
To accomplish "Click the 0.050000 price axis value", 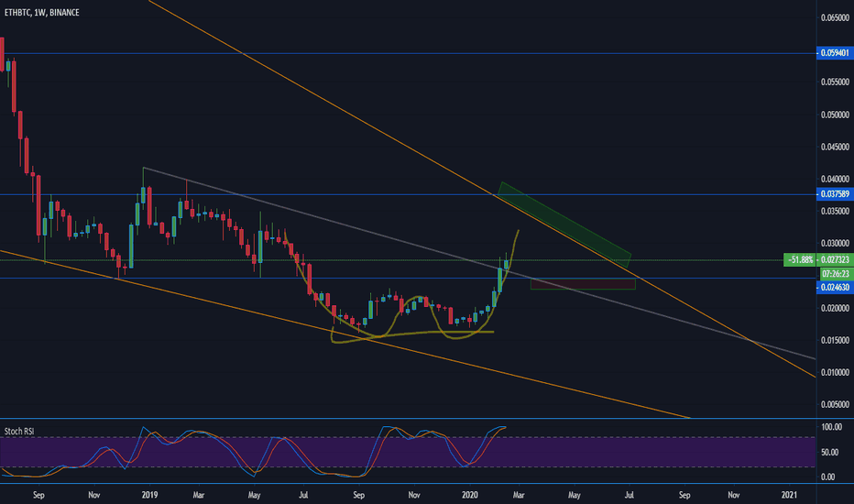I will point(835,115).
